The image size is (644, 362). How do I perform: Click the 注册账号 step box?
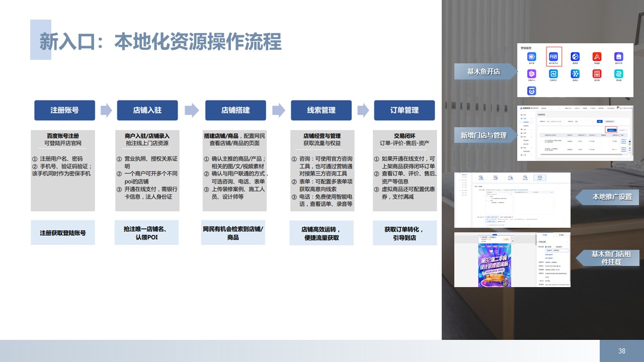click(x=64, y=110)
